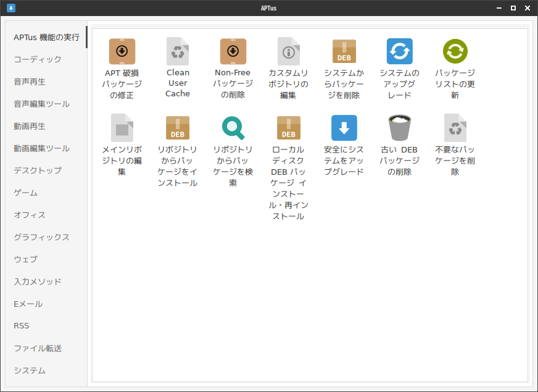Maximize the APTus window
Image resolution: width=538 pixels, height=392 pixels.
coord(513,8)
